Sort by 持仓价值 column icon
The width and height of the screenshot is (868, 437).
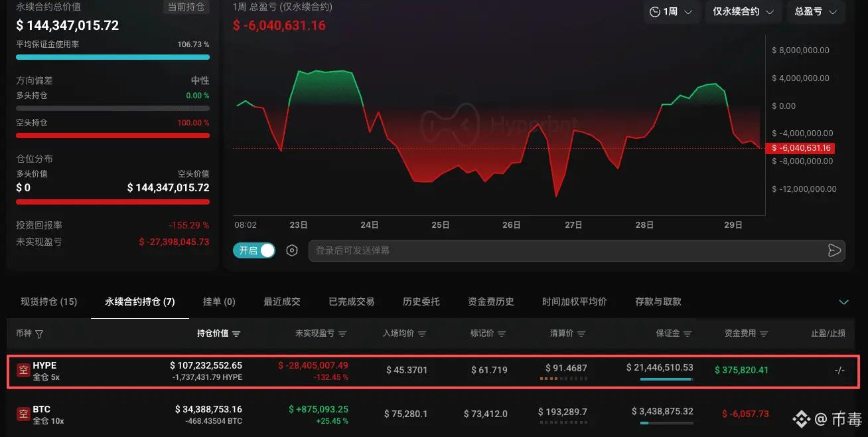tap(236, 334)
